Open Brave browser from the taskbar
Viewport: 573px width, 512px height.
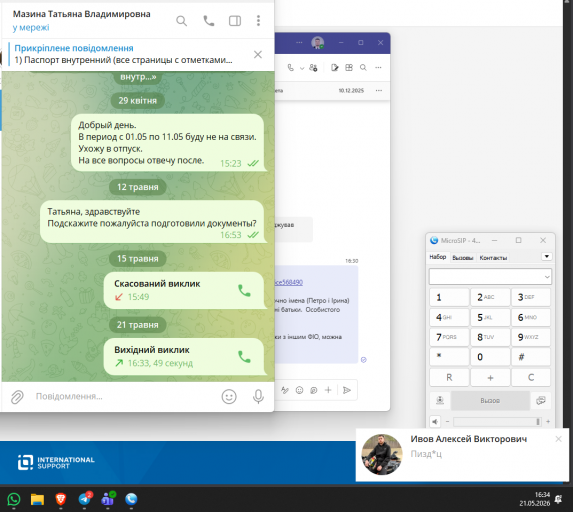tap(61, 499)
